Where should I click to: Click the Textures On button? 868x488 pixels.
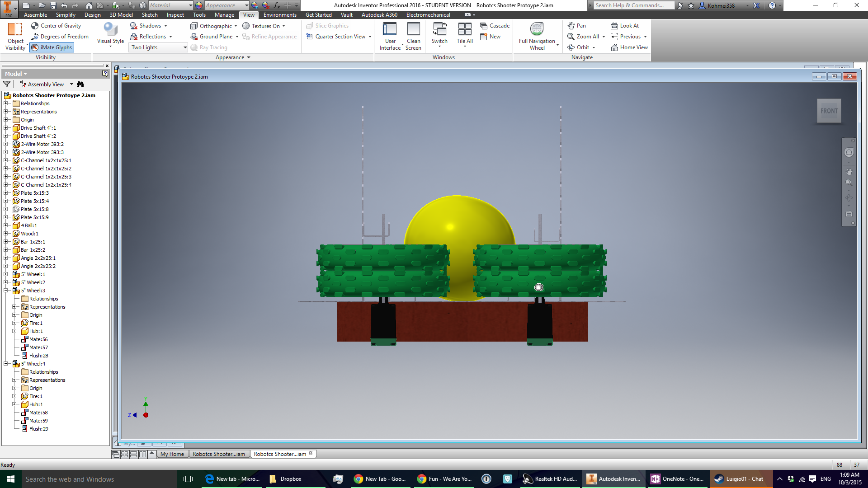(261, 26)
